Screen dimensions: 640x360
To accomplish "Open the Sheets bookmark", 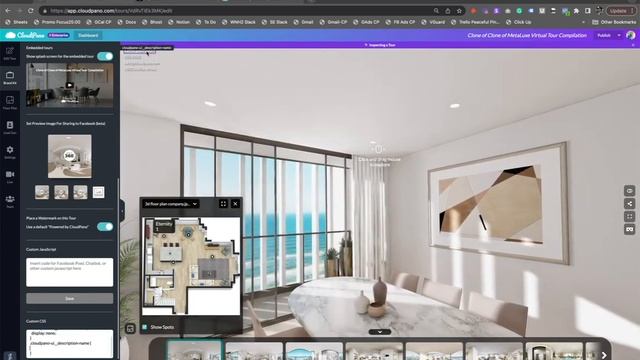I will (x=17, y=22).
